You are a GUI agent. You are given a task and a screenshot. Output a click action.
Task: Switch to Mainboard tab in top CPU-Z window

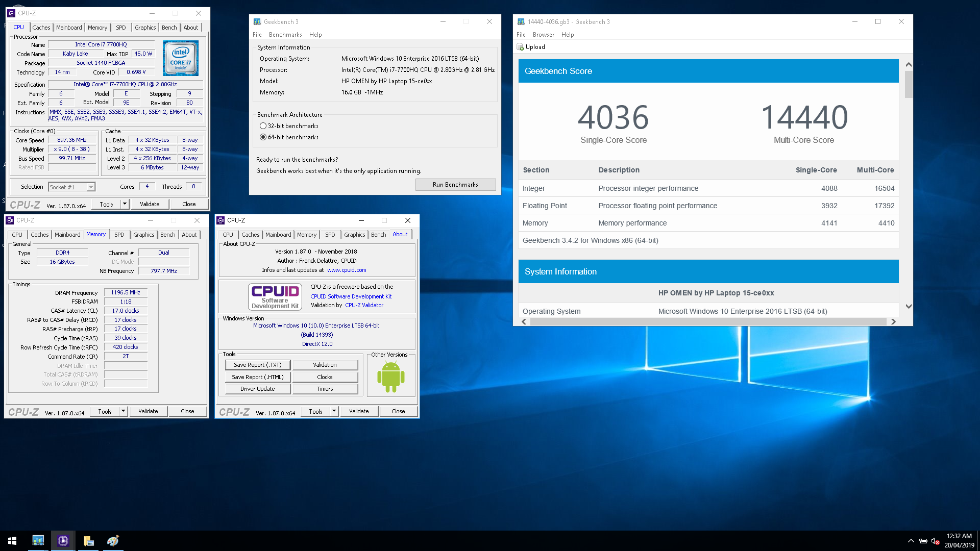tap(69, 28)
